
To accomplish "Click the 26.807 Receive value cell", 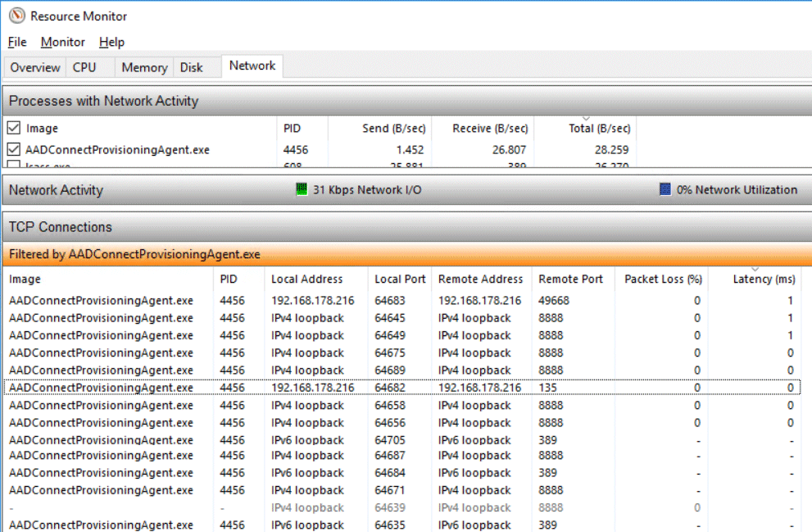I will click(x=509, y=150).
